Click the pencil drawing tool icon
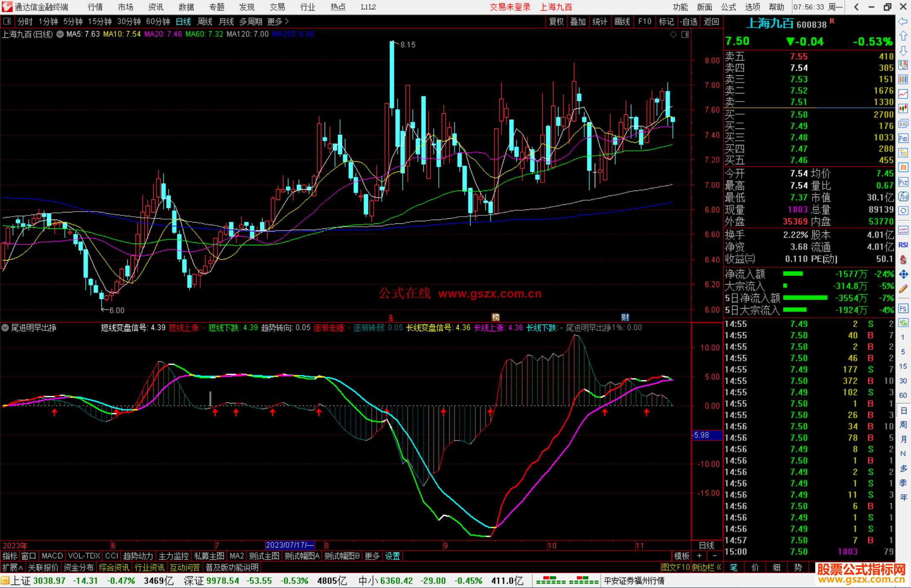Viewport: 911px width, 588px height. (x=903, y=289)
